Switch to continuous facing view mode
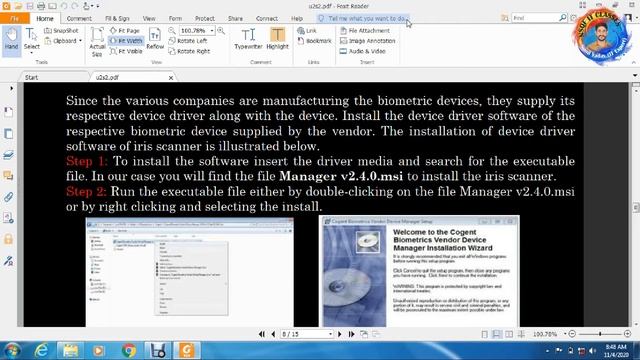 point(521,334)
